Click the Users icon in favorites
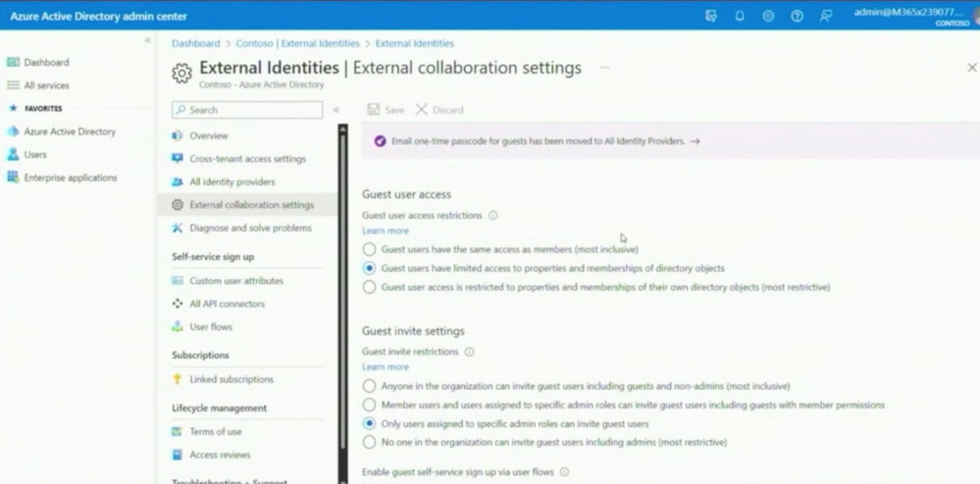 (13, 154)
